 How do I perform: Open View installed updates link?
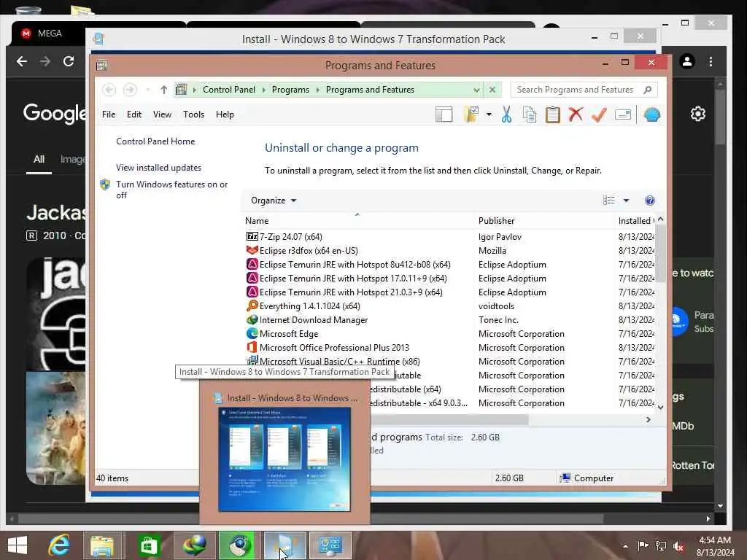tap(158, 168)
